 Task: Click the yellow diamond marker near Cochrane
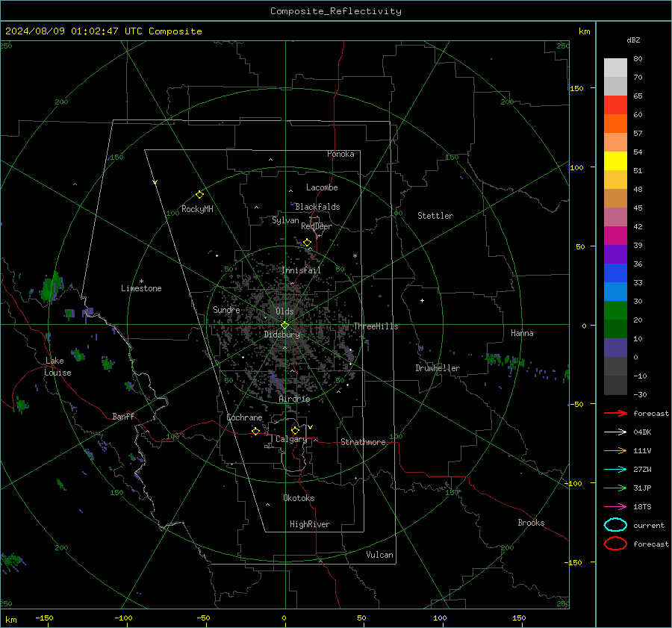pos(255,431)
